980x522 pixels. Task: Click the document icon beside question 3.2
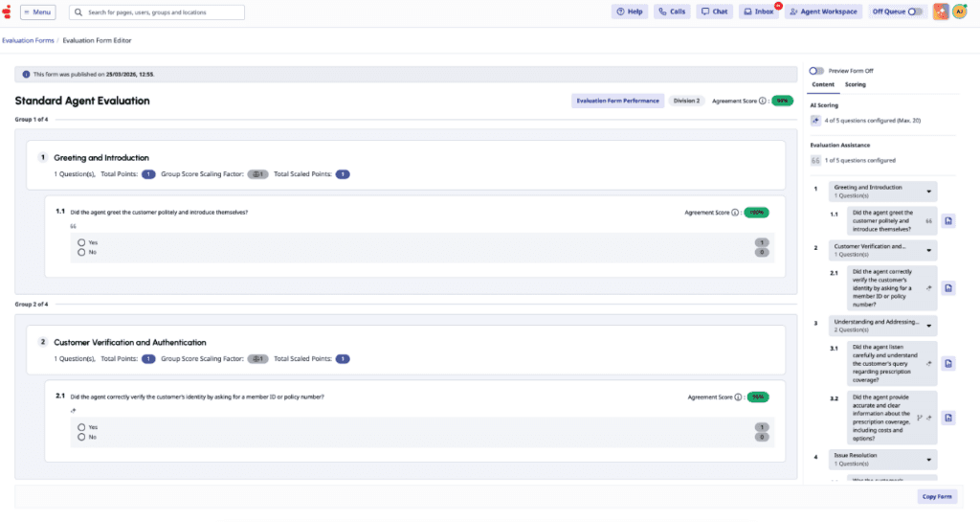947,418
